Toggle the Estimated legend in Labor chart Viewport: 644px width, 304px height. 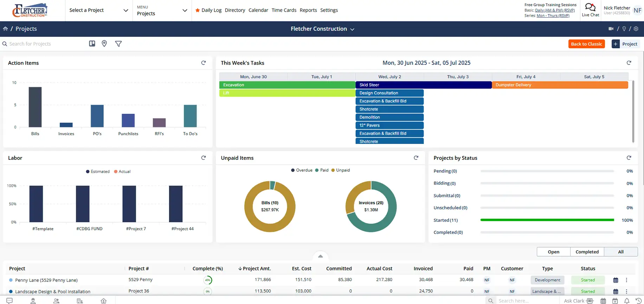tap(98, 172)
